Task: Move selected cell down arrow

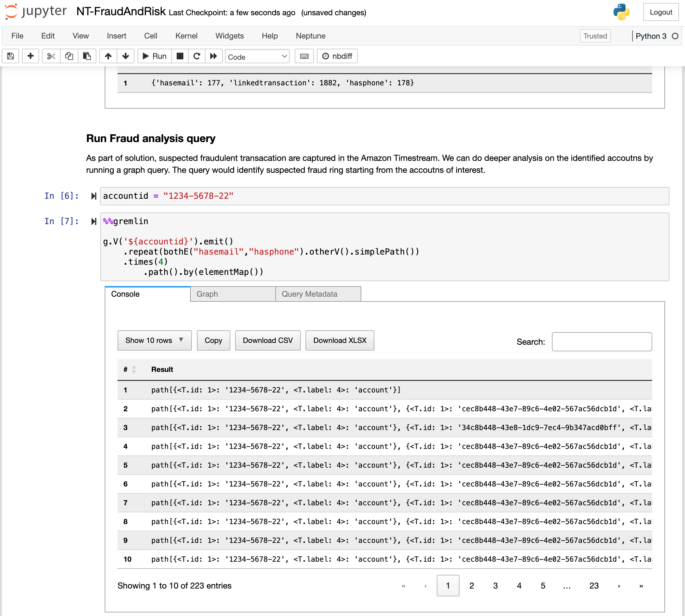Action: (126, 56)
